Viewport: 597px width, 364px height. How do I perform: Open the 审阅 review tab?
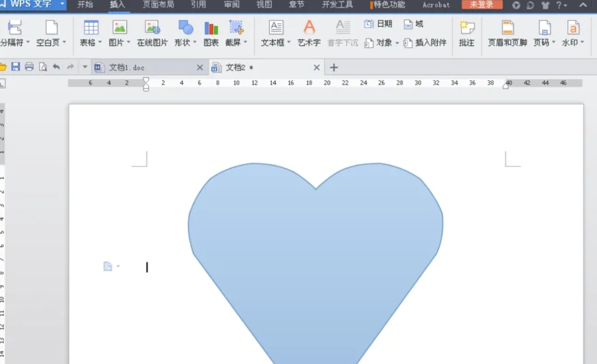[231, 6]
